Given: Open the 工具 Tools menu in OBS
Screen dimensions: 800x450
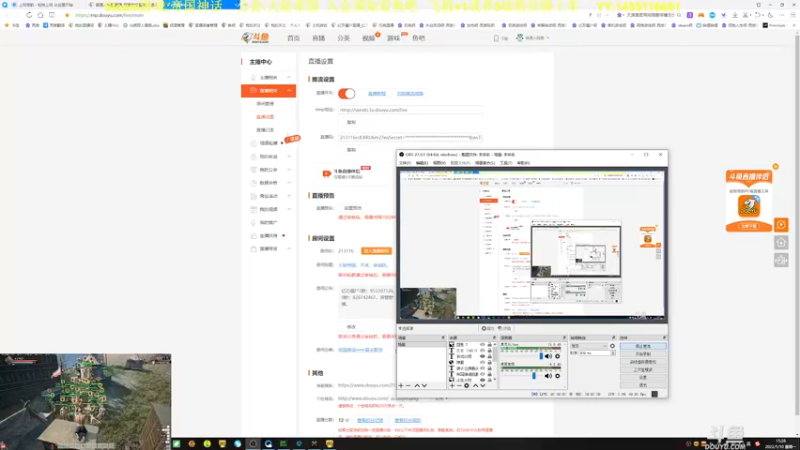Looking at the screenshot, I should pos(506,163).
